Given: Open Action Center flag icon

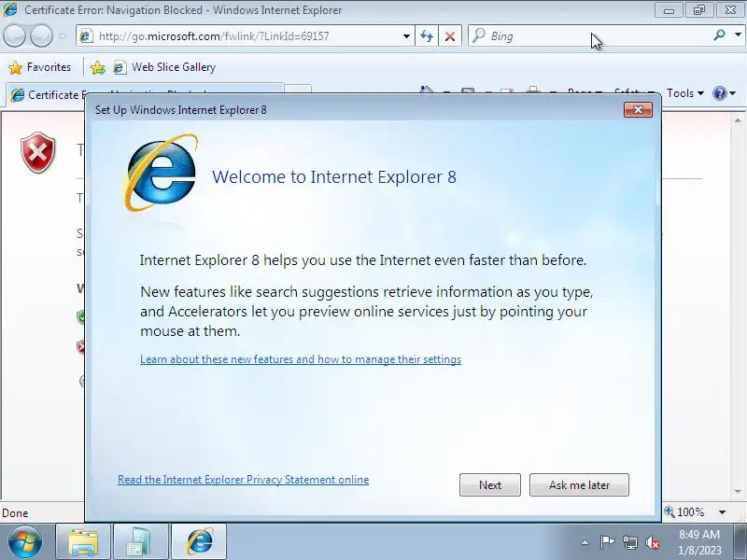Looking at the screenshot, I should pos(606,542).
